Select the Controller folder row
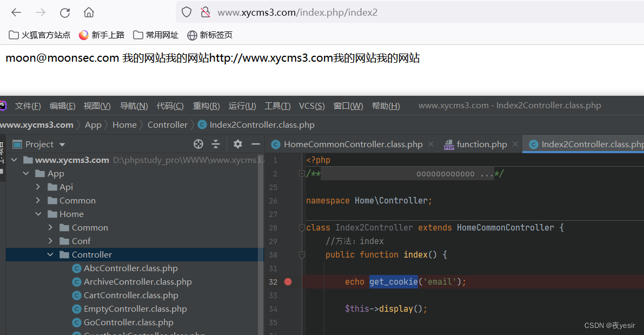644x335 pixels. tap(135, 255)
